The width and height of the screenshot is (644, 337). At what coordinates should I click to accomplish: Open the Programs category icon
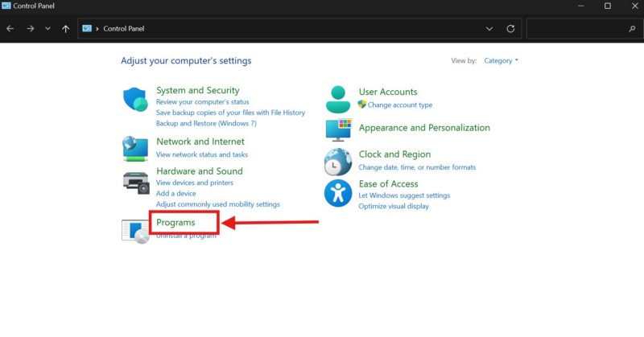click(x=134, y=231)
